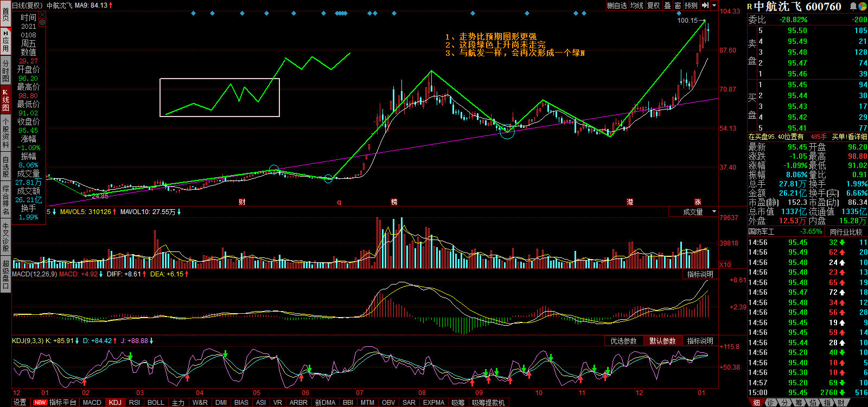Select the 诊 diagnosis tab at bottom right

[770, 403]
